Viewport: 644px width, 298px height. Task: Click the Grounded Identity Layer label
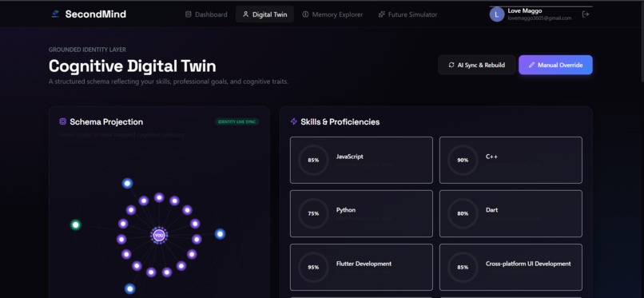[87, 50]
